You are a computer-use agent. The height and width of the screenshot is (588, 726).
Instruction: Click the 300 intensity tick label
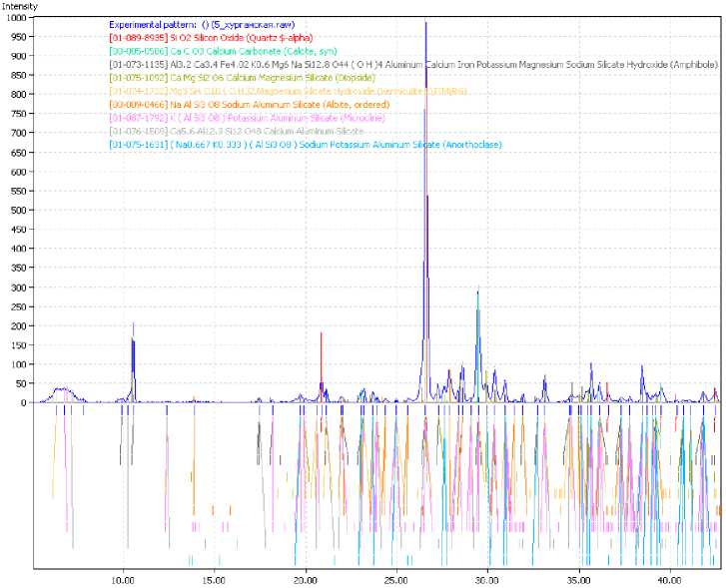pyautogui.click(x=19, y=288)
